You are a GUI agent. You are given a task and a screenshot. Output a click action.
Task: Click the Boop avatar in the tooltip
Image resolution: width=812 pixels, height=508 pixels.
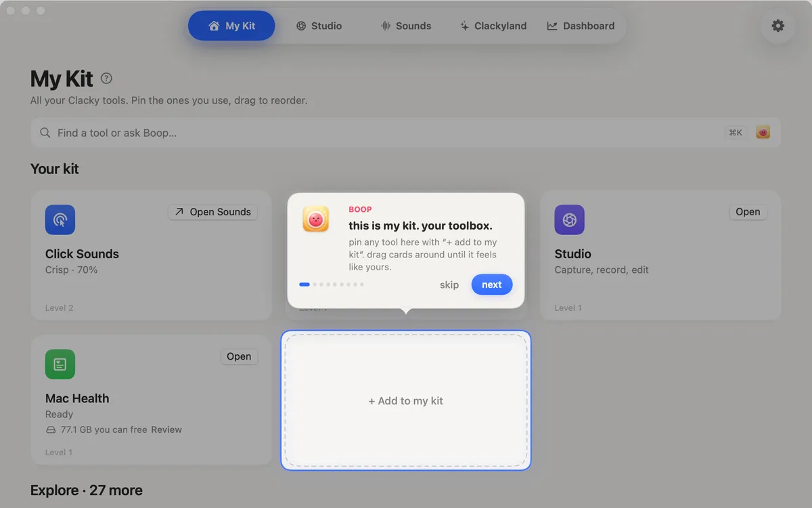[316, 219]
